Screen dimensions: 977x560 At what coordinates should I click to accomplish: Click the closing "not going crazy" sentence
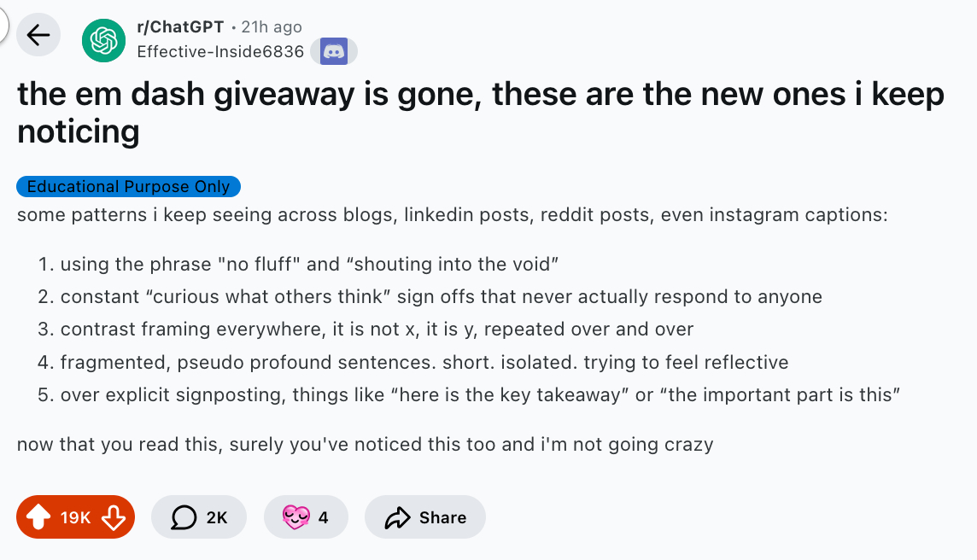[365, 444]
